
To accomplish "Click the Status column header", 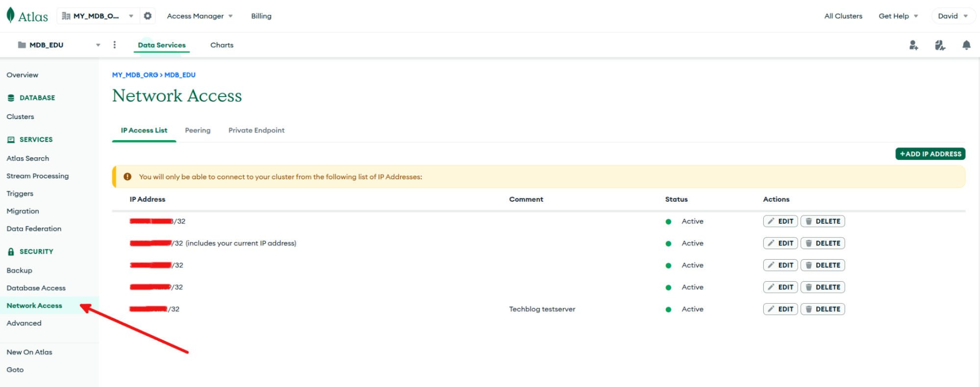I will (677, 199).
